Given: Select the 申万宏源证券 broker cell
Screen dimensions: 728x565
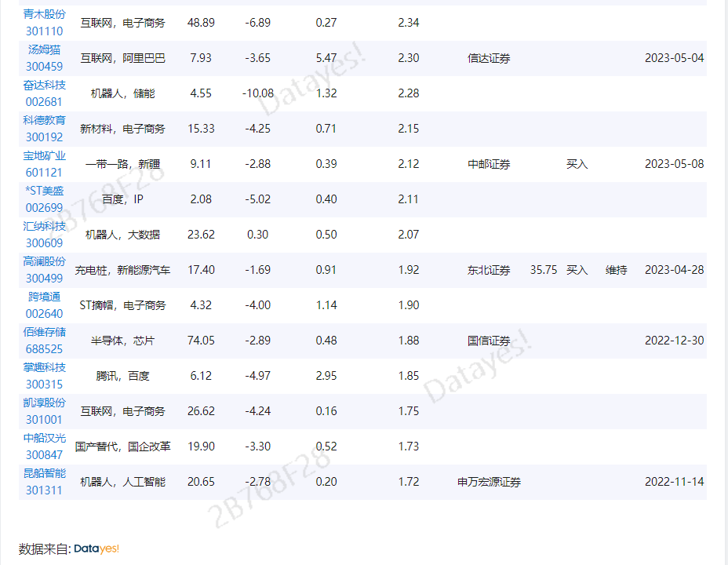Looking at the screenshot, I should click(489, 482).
